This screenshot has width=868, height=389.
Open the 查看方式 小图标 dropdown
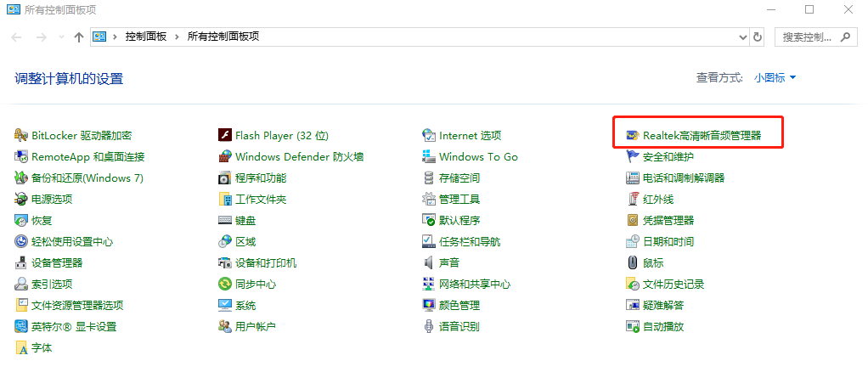[x=775, y=78]
